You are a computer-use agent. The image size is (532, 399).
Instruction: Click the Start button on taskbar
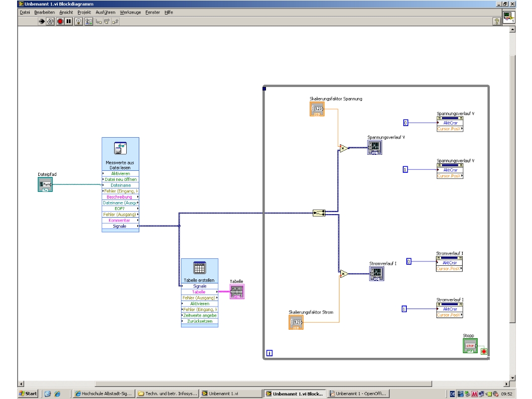(28, 393)
